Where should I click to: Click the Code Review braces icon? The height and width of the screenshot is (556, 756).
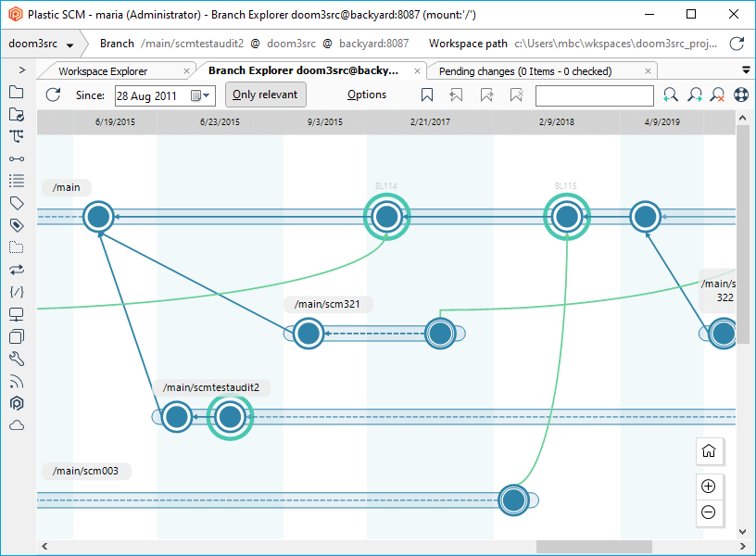click(16, 292)
